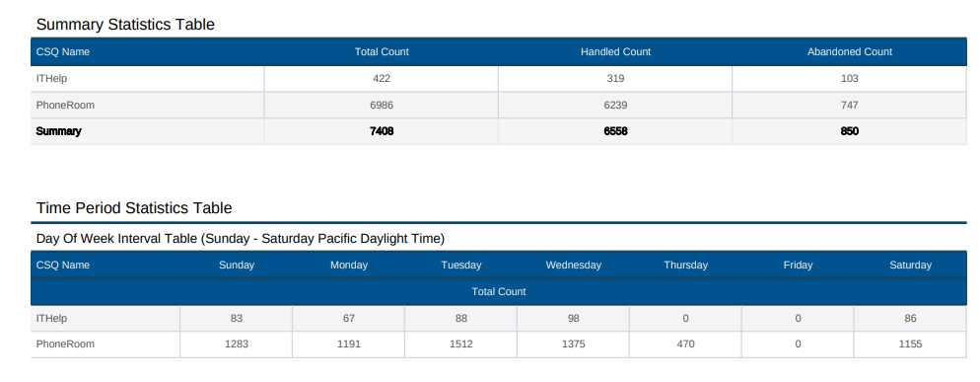
Task: Click the Friday column header
Action: pyautogui.click(x=799, y=265)
